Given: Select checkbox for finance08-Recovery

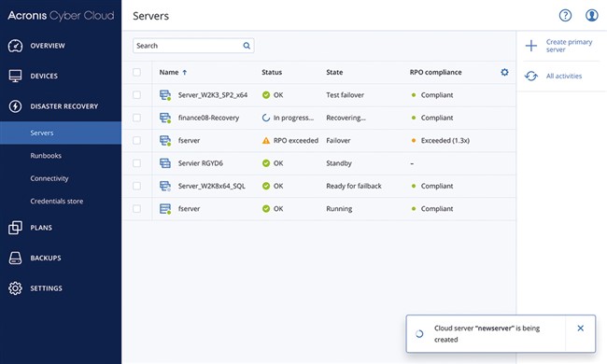Looking at the screenshot, I should pyautogui.click(x=136, y=118).
